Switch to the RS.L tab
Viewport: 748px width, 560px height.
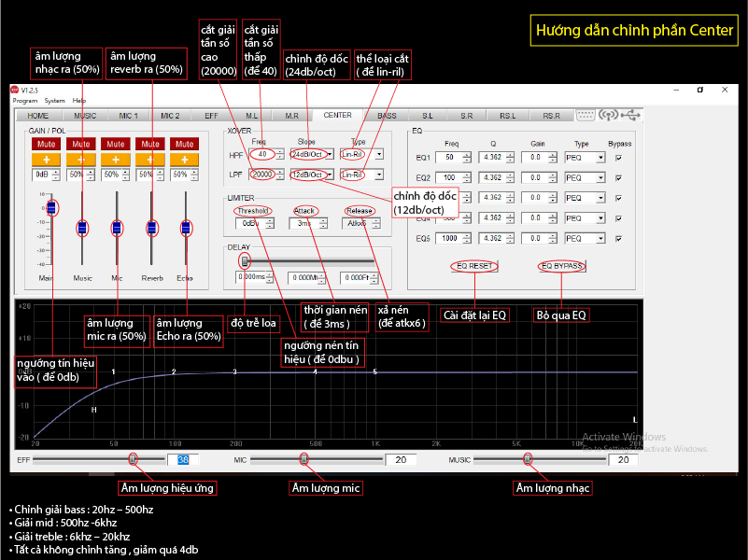tap(508, 116)
